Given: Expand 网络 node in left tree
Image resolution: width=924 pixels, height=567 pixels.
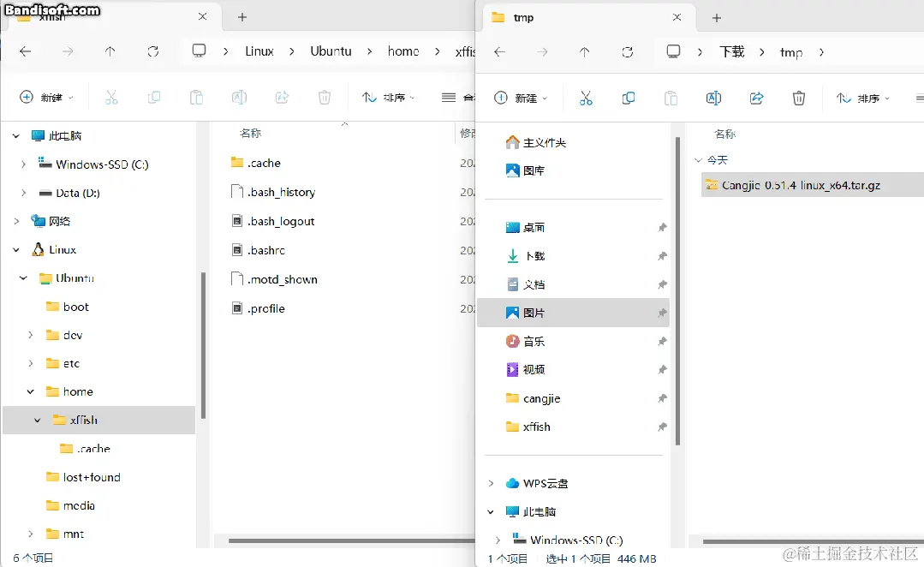Looking at the screenshot, I should click(16, 222).
